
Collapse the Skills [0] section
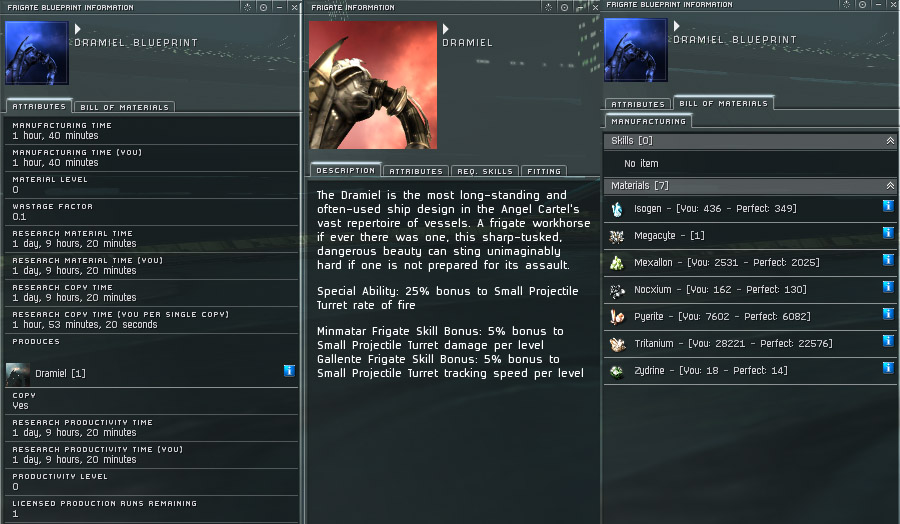[x=890, y=141]
